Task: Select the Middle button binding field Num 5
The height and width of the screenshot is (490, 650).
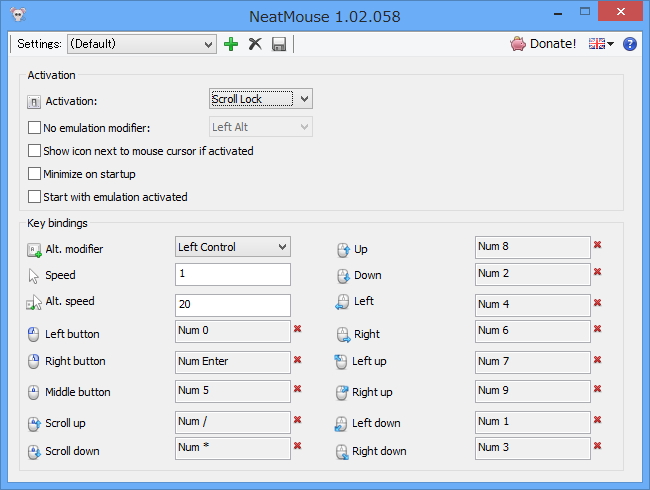Action: (x=233, y=391)
